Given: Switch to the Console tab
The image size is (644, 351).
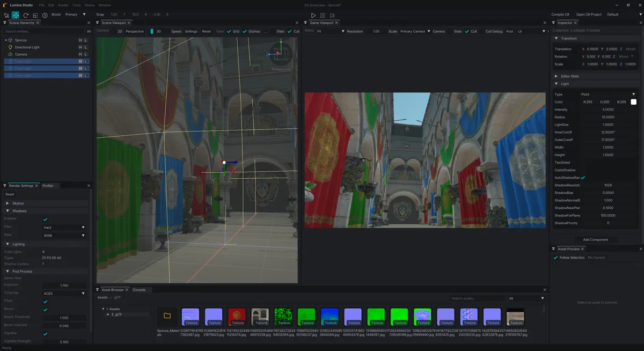Looking at the screenshot, I should coord(139,290).
